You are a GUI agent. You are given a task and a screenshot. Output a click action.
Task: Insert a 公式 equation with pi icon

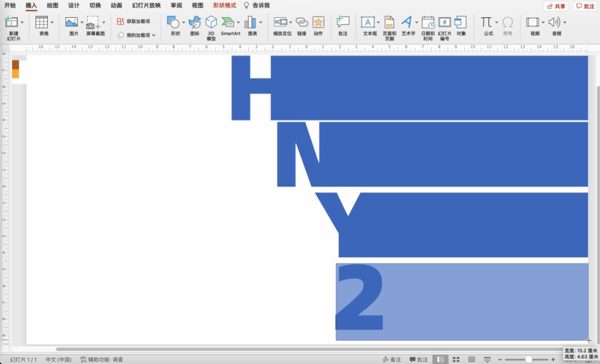[x=487, y=22]
